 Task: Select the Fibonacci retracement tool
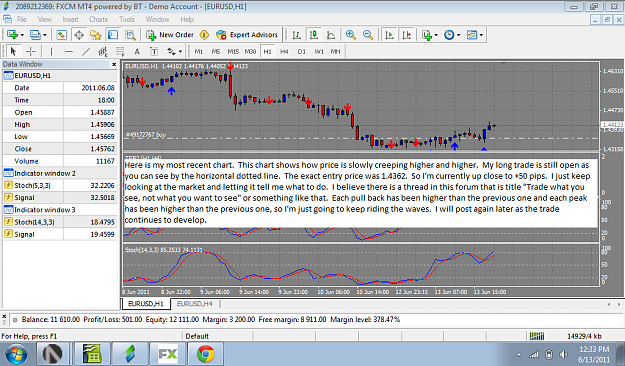[x=120, y=51]
